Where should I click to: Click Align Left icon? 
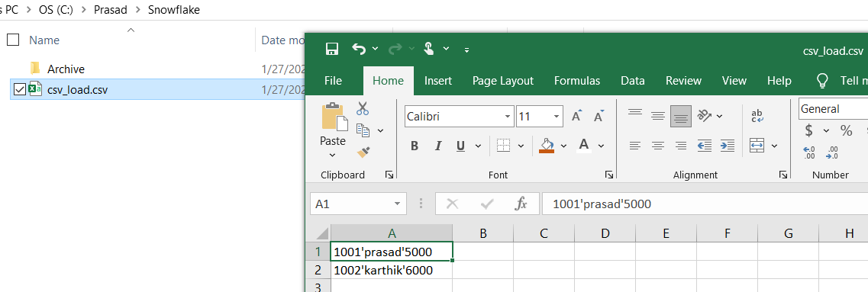tap(635, 146)
